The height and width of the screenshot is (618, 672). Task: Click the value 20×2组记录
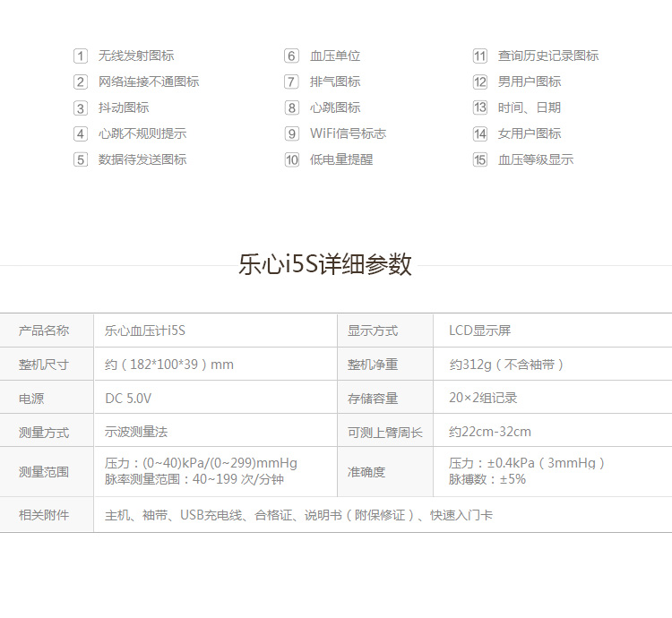click(483, 398)
